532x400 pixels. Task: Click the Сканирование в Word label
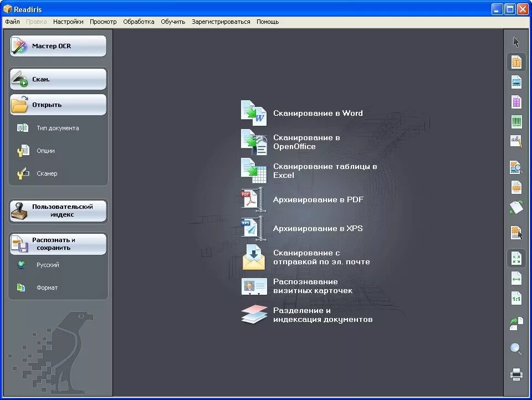(x=318, y=113)
